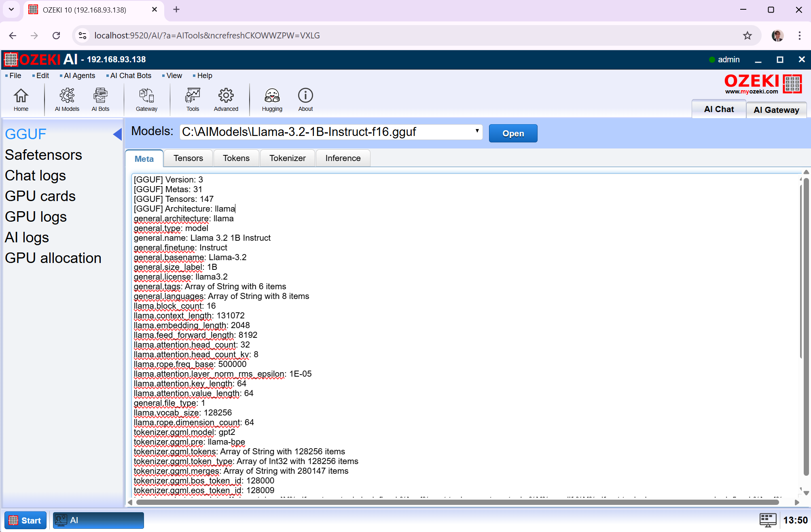The width and height of the screenshot is (811, 532).
Task: Open the AI Agents menu
Action: [x=79, y=76]
